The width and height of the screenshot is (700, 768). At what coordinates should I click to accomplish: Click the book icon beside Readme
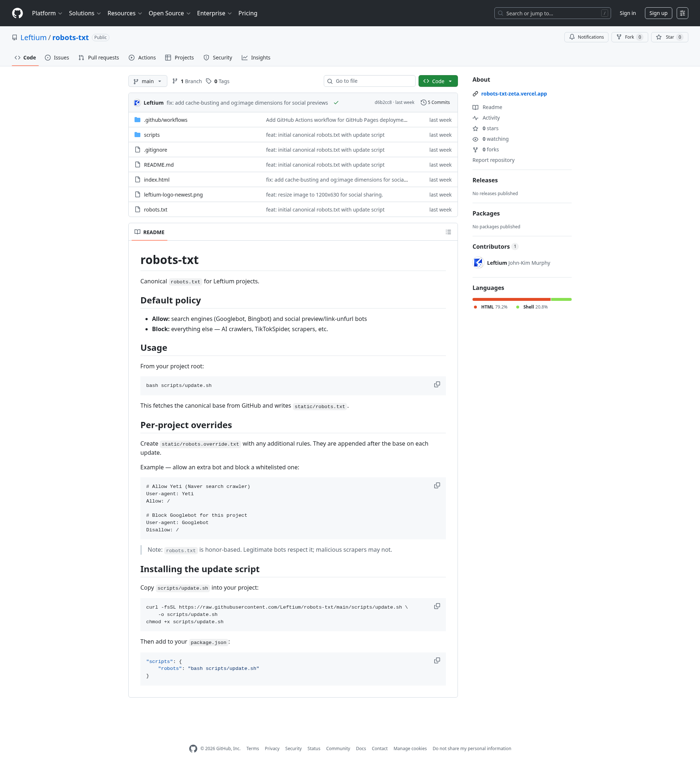475,108
